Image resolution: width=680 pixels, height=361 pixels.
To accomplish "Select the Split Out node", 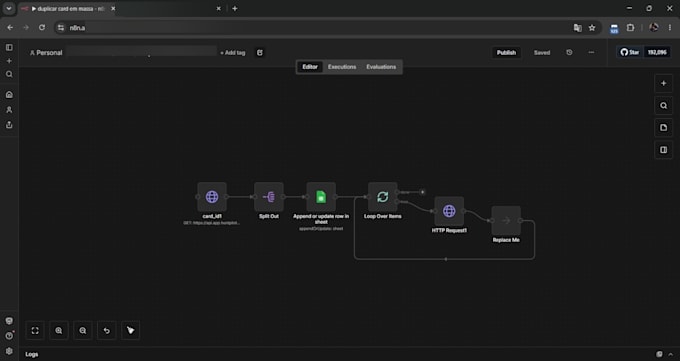I will click(x=268, y=197).
